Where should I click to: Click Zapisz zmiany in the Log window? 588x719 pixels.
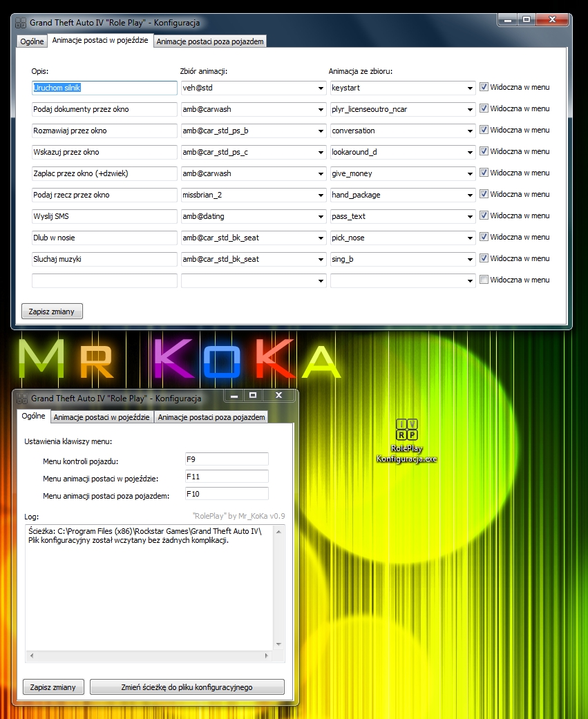pyautogui.click(x=53, y=687)
